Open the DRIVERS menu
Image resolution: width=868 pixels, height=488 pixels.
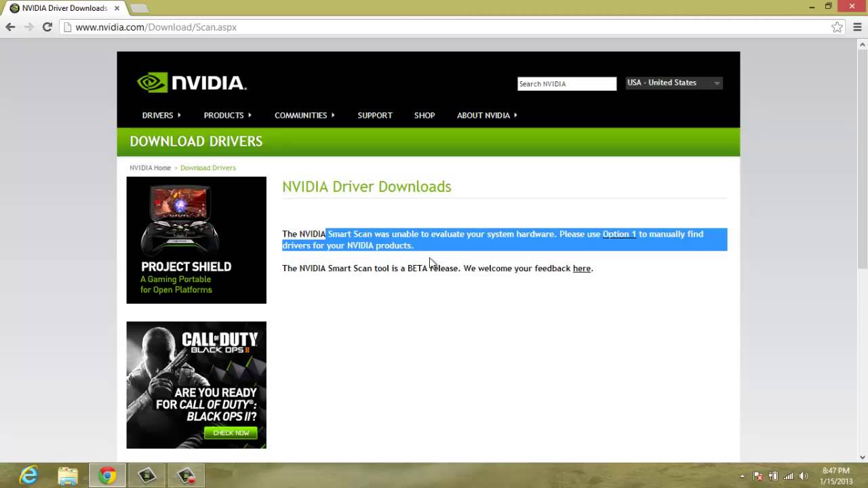click(161, 115)
